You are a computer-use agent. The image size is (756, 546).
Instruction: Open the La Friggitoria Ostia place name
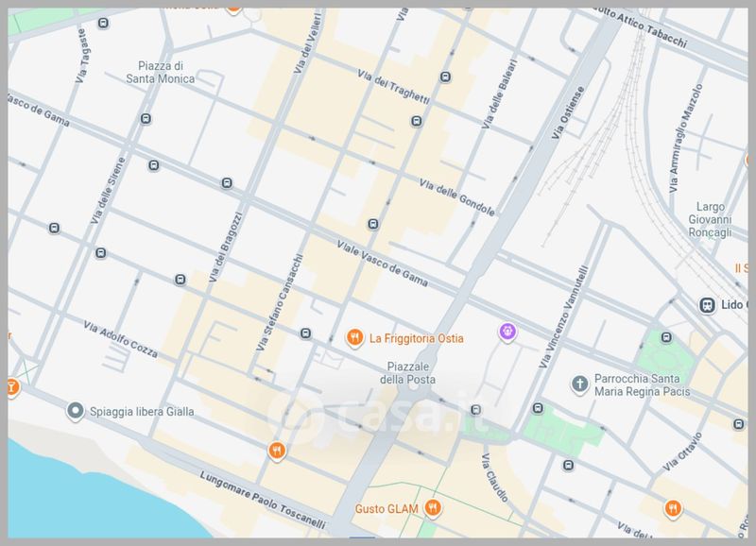416,337
